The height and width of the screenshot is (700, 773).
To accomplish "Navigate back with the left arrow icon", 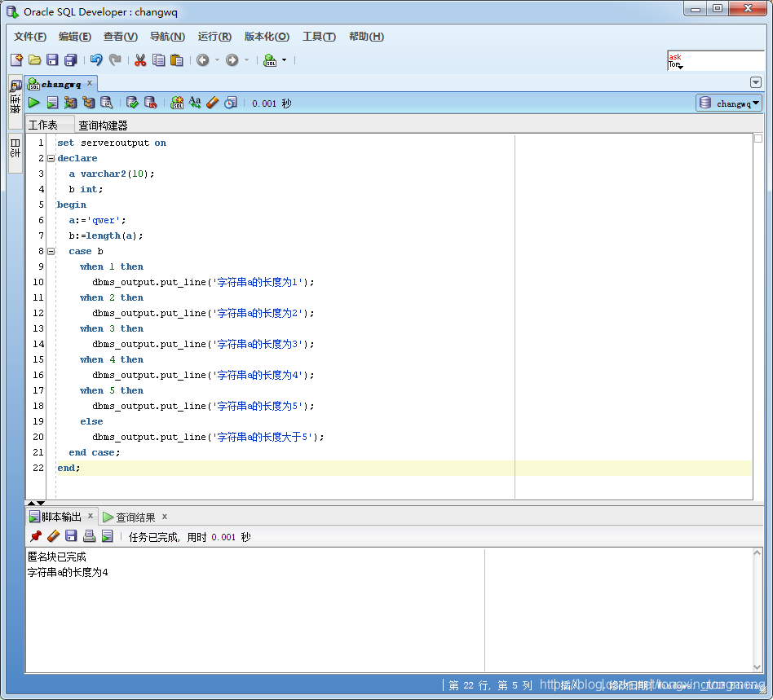I will click(202, 60).
